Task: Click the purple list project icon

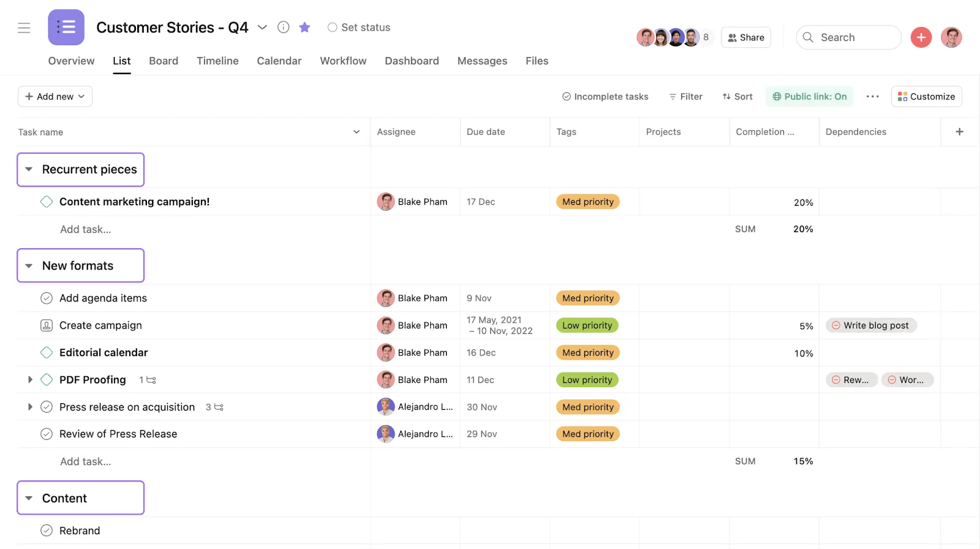Action: (x=66, y=28)
